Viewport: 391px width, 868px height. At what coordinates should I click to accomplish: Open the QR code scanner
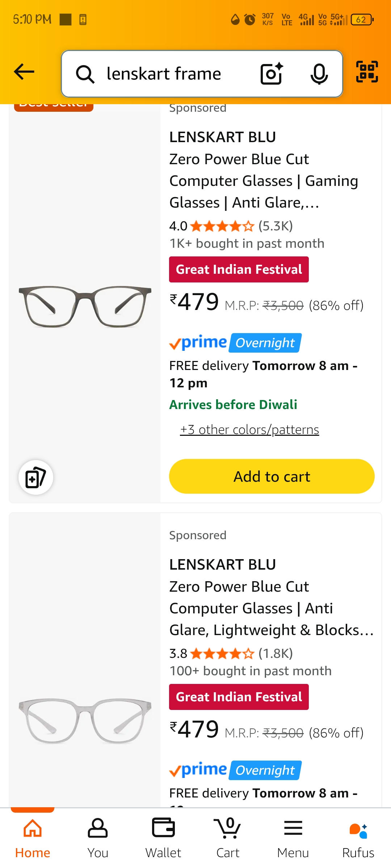pyautogui.click(x=367, y=72)
